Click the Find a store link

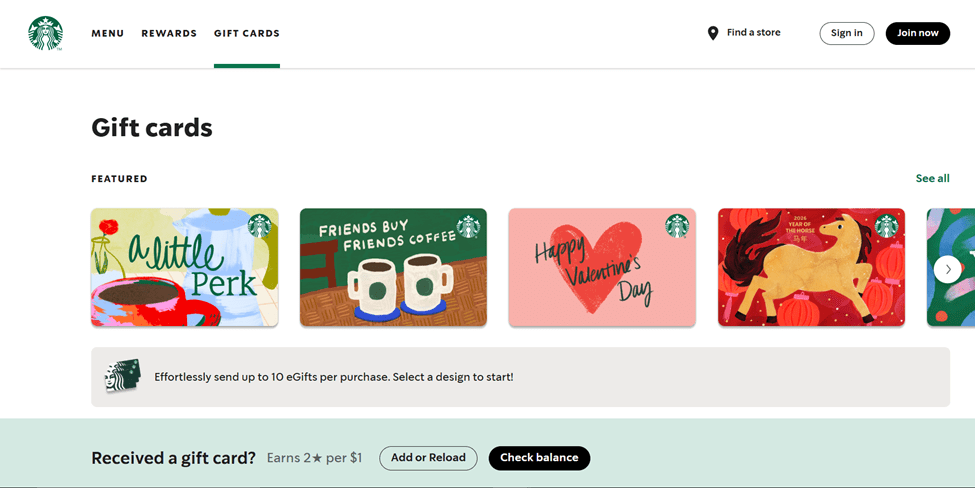click(753, 33)
